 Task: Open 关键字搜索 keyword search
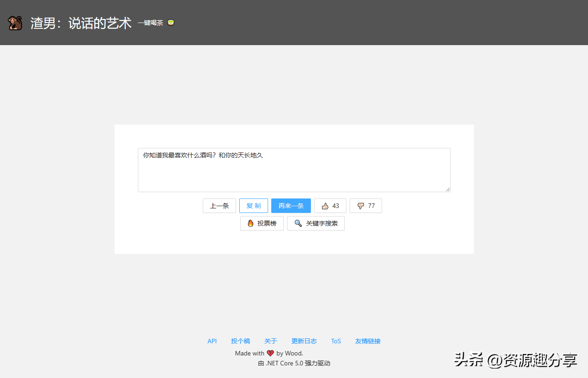316,223
